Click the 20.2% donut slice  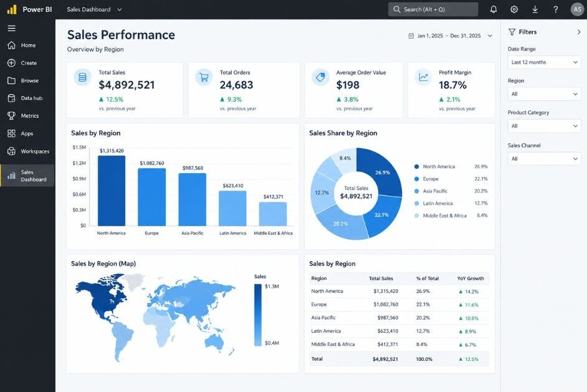click(x=341, y=224)
